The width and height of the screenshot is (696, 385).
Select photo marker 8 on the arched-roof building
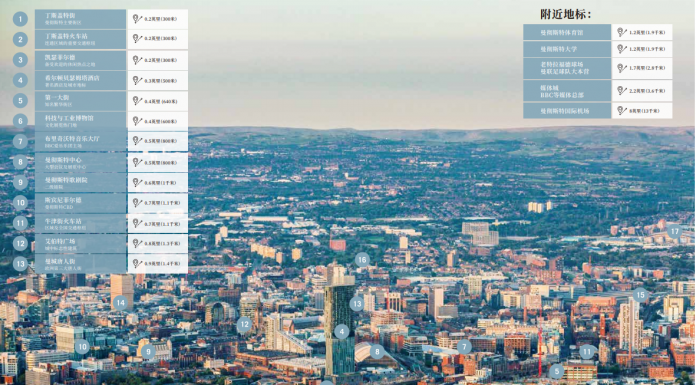coord(377,352)
